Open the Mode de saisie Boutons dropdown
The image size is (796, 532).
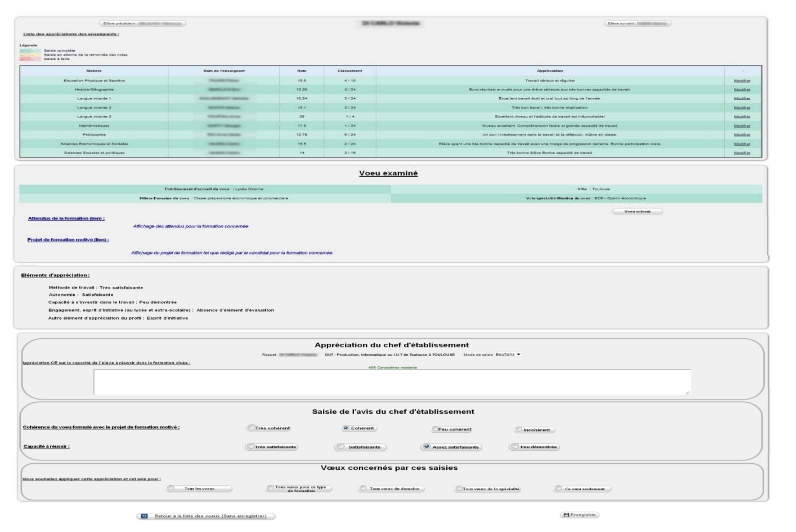point(508,354)
